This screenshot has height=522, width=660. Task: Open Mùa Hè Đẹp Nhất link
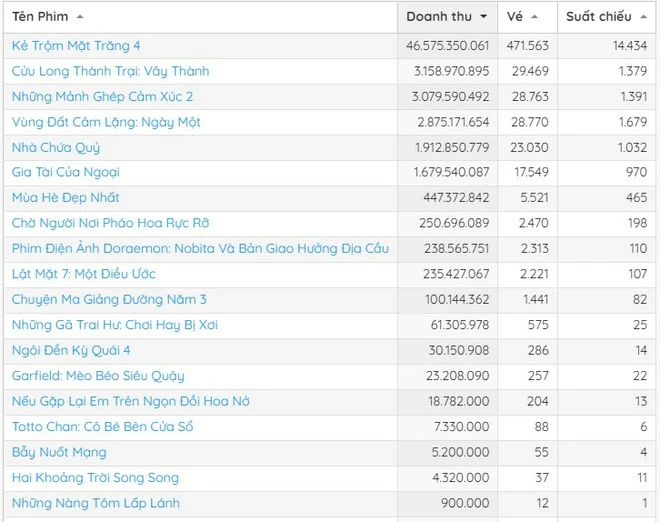(66, 198)
